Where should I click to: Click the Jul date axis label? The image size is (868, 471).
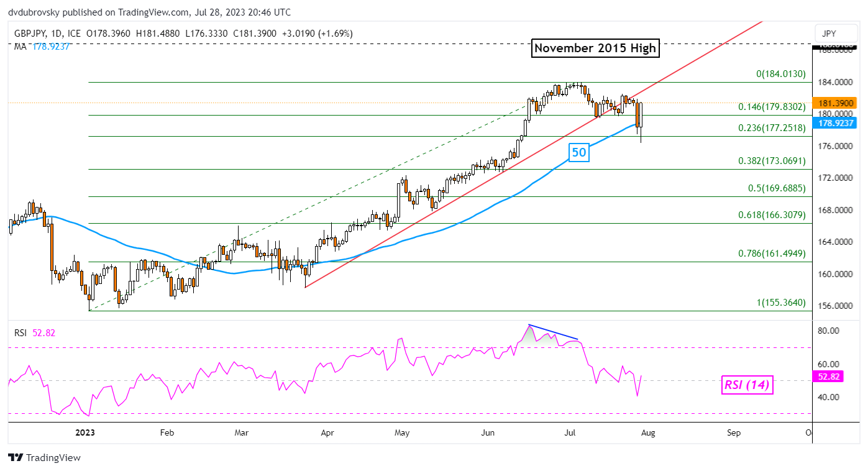[x=569, y=433]
